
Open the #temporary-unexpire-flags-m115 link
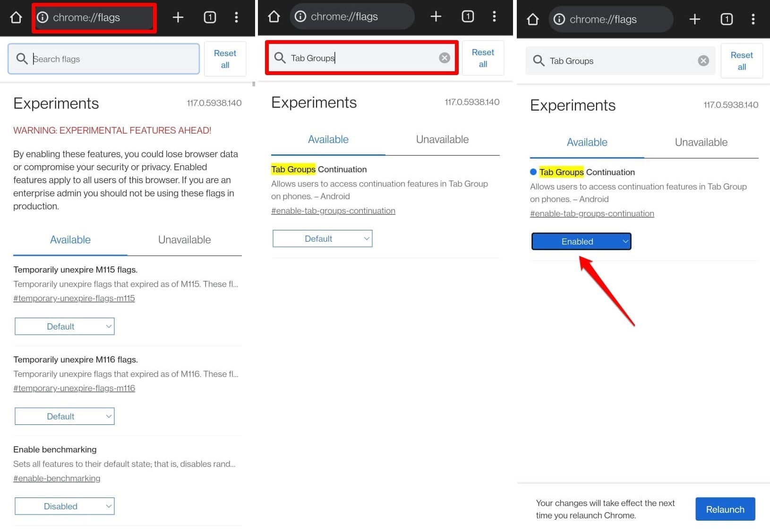click(x=74, y=298)
